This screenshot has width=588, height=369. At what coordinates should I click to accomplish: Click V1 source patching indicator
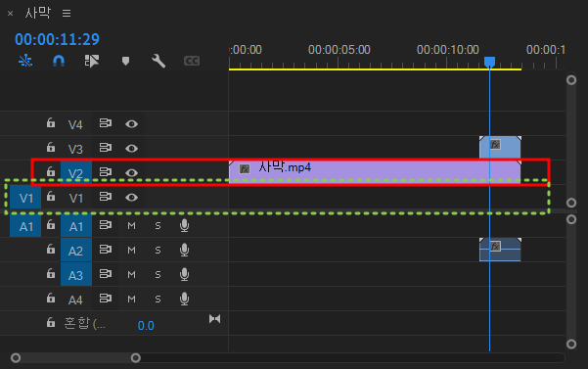[x=25, y=198]
